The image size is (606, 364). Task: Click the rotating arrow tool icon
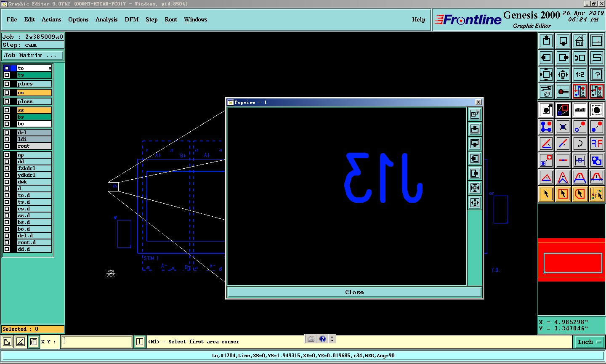[580, 143]
